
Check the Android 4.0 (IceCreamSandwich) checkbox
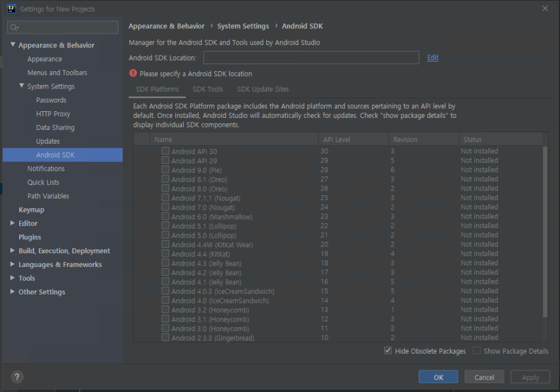(165, 300)
